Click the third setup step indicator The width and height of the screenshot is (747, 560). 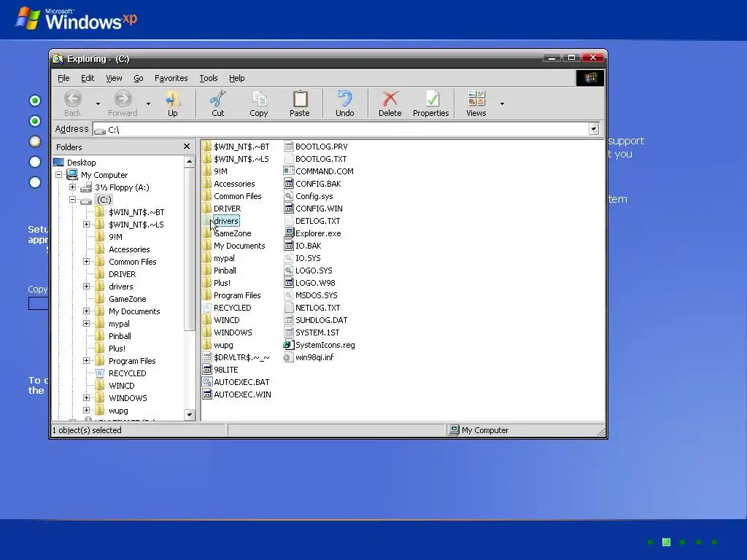(35, 141)
